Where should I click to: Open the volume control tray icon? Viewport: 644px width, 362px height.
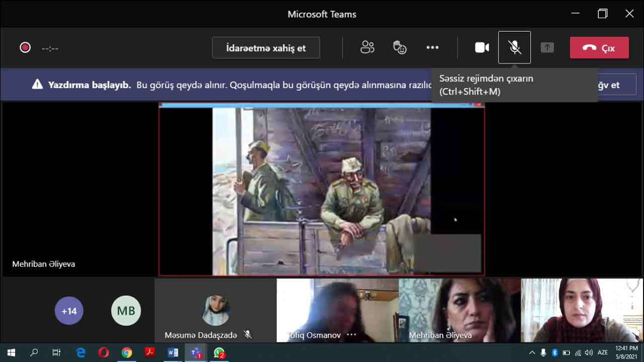589,352
